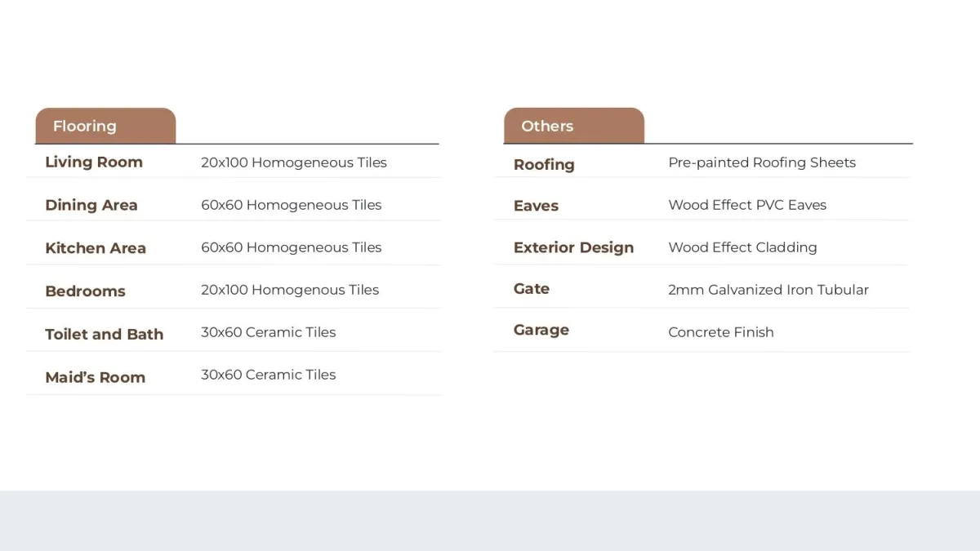The image size is (980, 551).
Task: Select the Toilet and Bath label
Action: click(x=105, y=334)
